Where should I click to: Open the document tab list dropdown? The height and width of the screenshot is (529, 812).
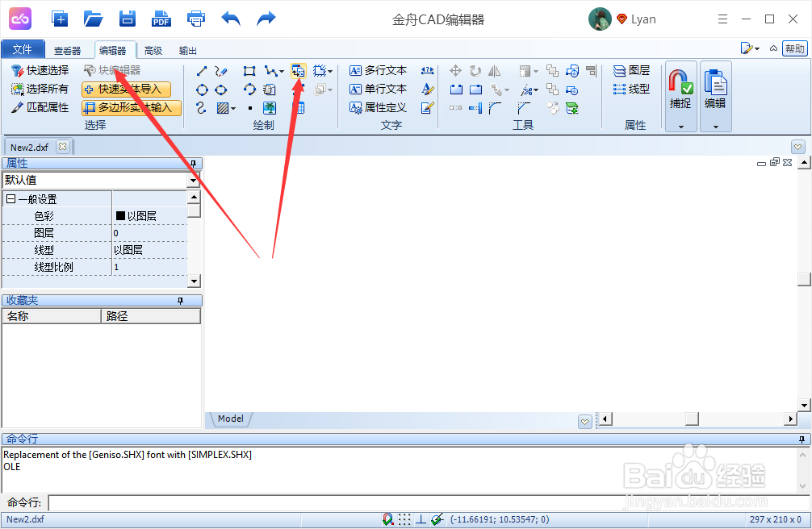pos(798,147)
